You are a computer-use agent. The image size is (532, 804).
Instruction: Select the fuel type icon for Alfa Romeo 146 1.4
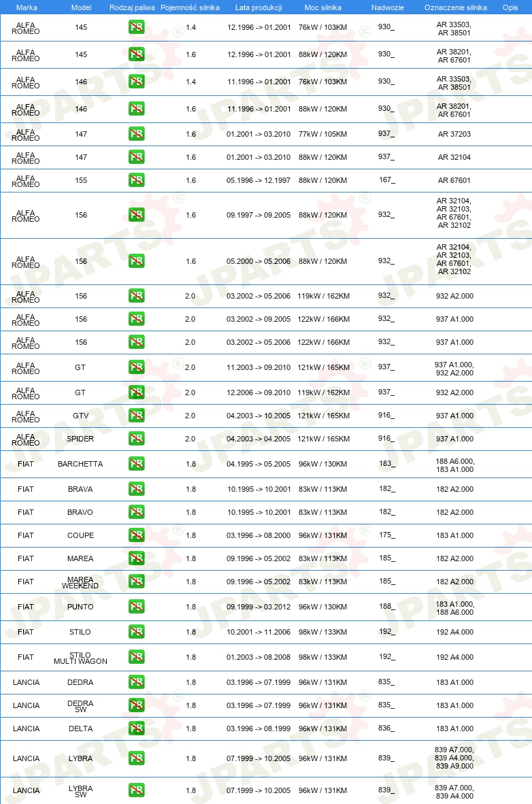(137, 82)
